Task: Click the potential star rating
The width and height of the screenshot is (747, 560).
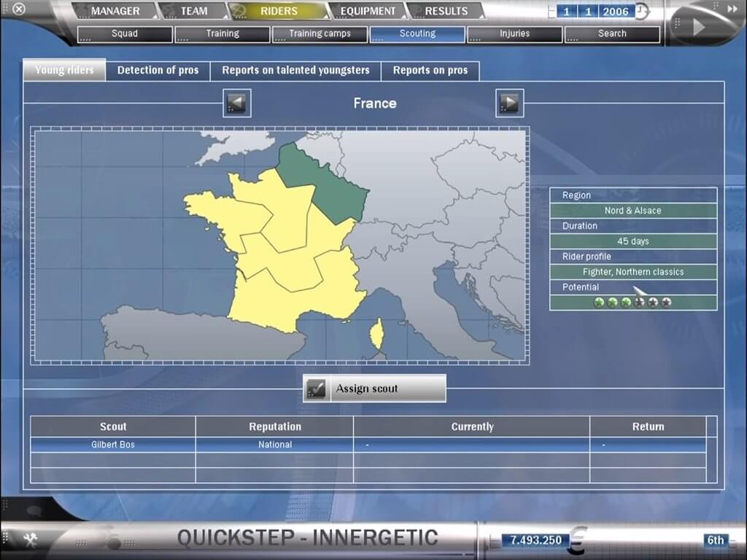Action: [633, 303]
